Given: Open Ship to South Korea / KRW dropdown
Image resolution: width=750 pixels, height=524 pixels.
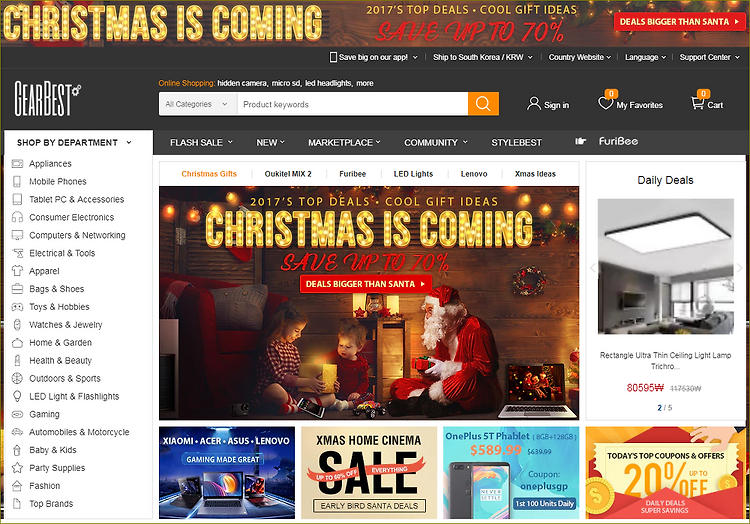Looking at the screenshot, I should tap(483, 57).
